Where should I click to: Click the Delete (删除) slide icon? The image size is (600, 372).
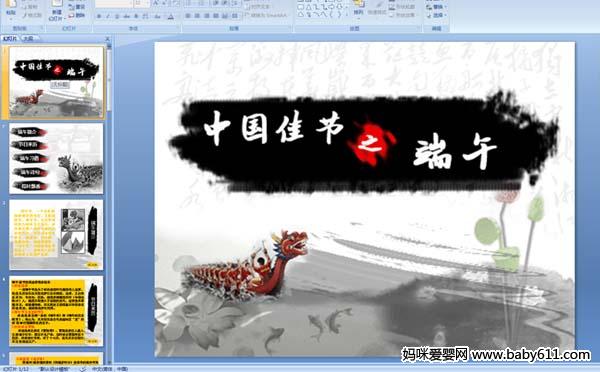coord(77,15)
